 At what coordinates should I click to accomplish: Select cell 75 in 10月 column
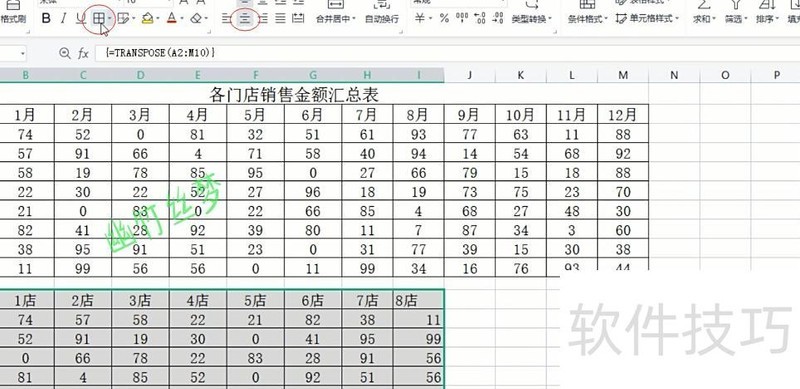520,192
